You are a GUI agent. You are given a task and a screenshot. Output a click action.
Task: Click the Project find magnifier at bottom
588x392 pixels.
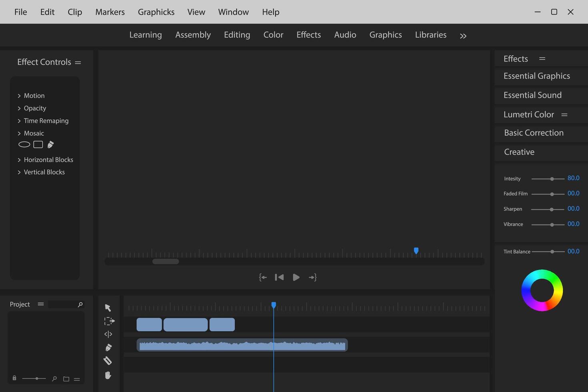point(54,378)
